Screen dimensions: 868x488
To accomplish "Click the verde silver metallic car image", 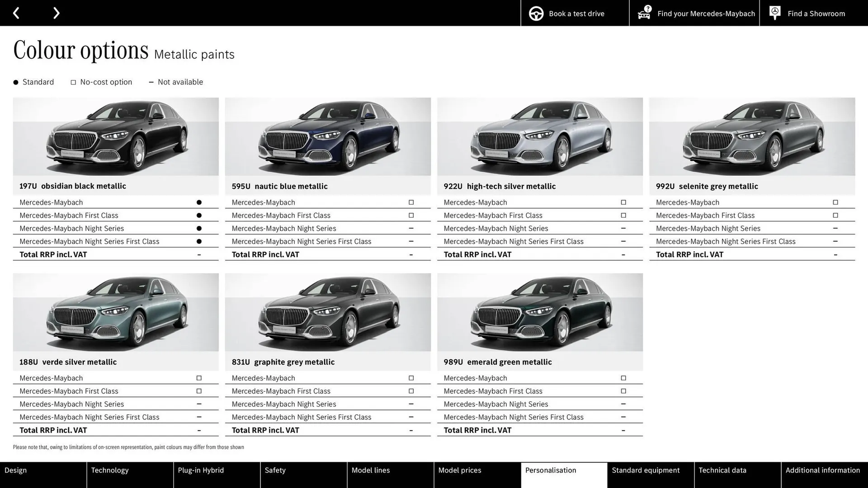I will [115, 313].
